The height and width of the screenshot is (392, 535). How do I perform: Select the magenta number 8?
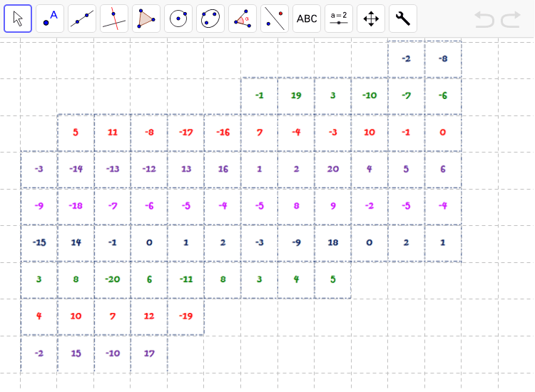pyautogui.click(x=296, y=206)
